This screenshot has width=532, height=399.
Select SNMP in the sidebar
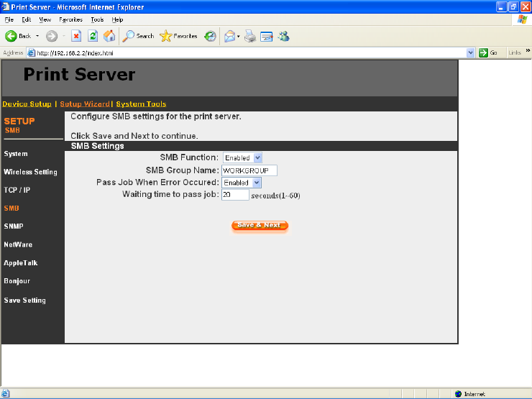14,226
